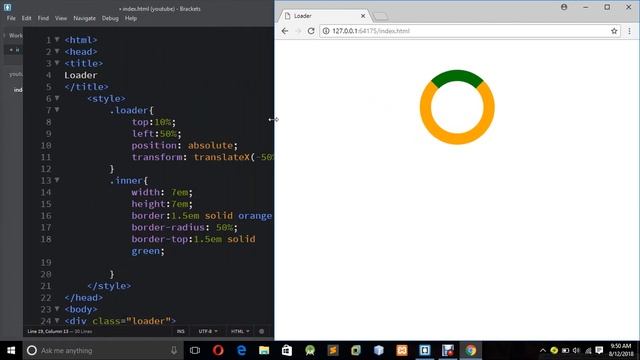The width and height of the screenshot is (640, 360).
Task: Select the Working Files header in sidebar
Action: [x=16, y=36]
